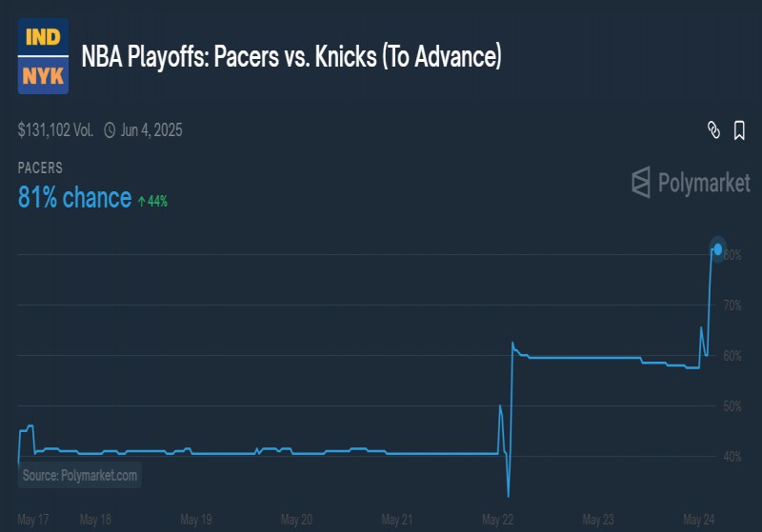Image resolution: width=762 pixels, height=532 pixels.
Task: Click the green up arrow beside 44%
Action: click(x=141, y=201)
